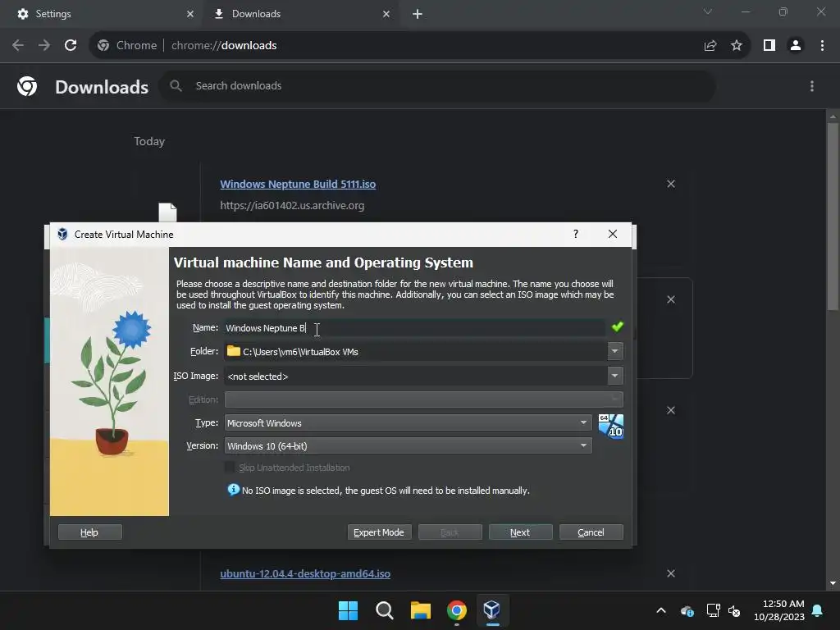The height and width of the screenshot is (630, 840).
Task: Open the Version dropdown Windows 10 (64-bit)
Action: click(x=409, y=445)
